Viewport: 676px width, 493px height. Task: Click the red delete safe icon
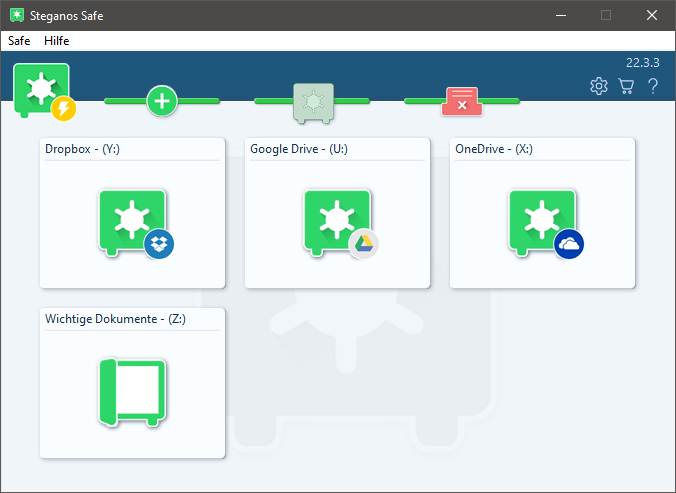(x=462, y=102)
